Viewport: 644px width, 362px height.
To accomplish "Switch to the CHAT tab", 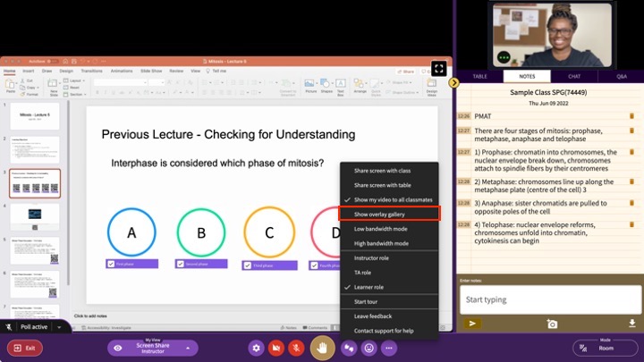I will (x=574, y=76).
